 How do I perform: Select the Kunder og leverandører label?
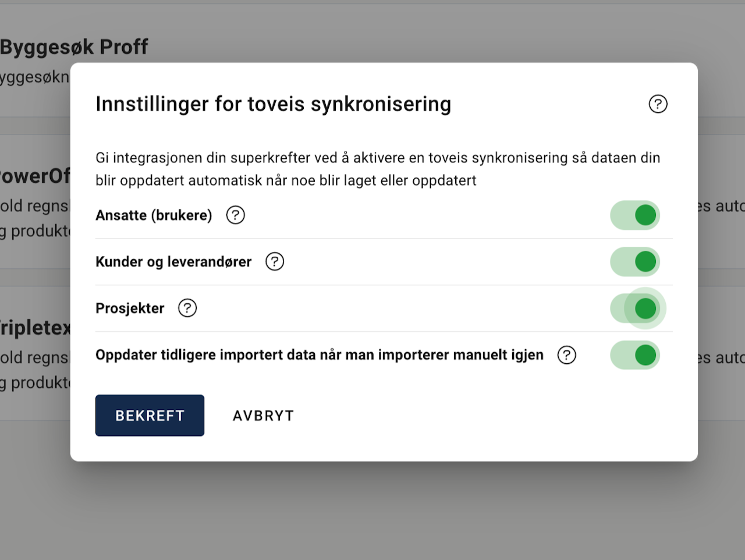pos(173,262)
